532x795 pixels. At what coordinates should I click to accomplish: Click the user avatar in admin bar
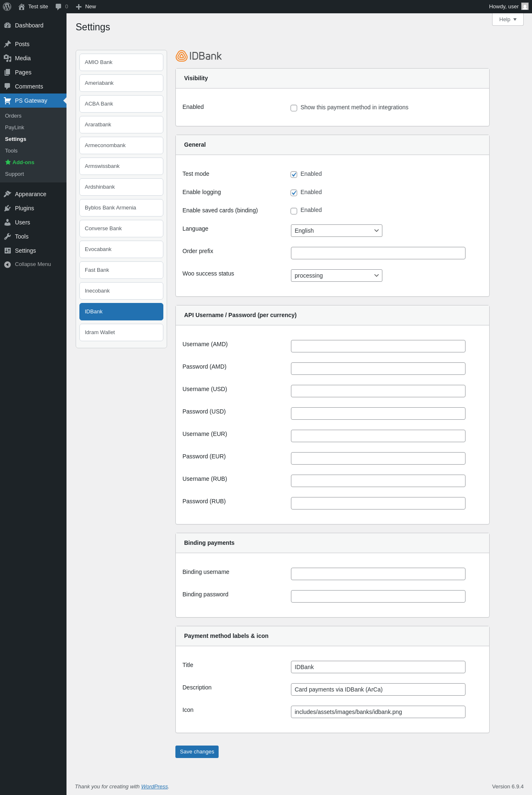pos(525,7)
